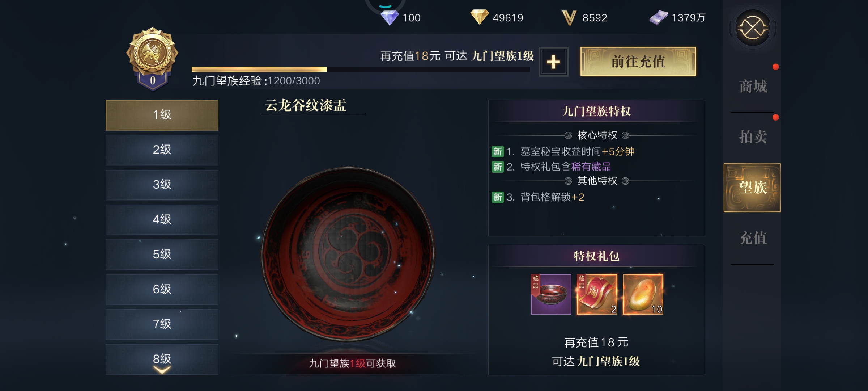Open the 拍卖 auction section
This screenshot has height=391, width=868.
[753, 137]
